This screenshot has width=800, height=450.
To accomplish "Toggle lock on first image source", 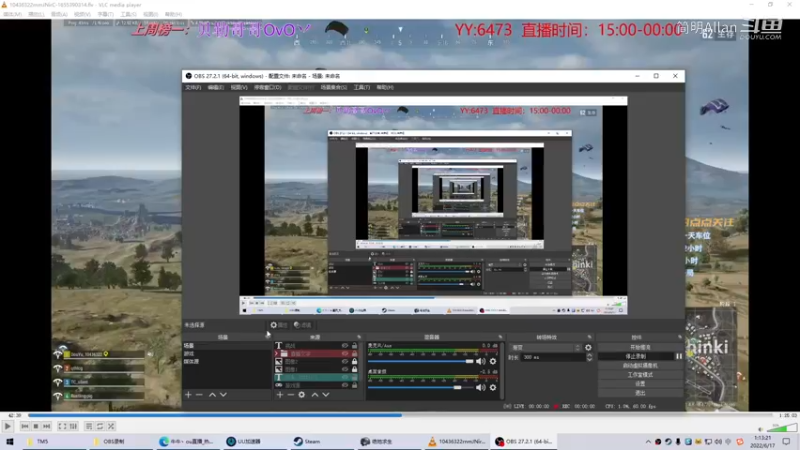I will [x=355, y=362].
